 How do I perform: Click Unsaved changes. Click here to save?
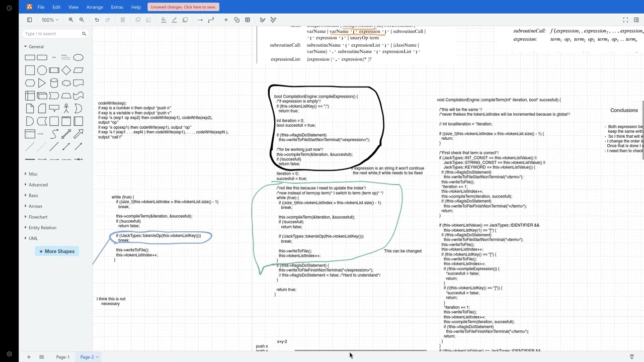(x=183, y=7)
